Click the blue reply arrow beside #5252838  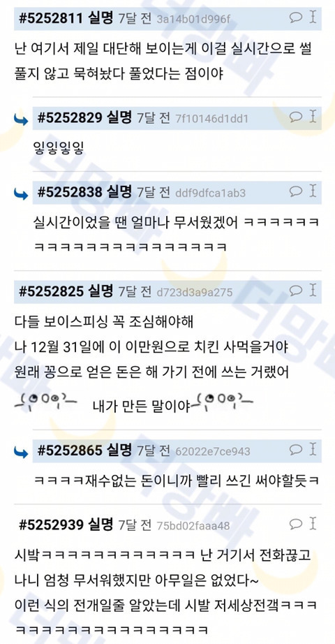[x=21, y=194]
